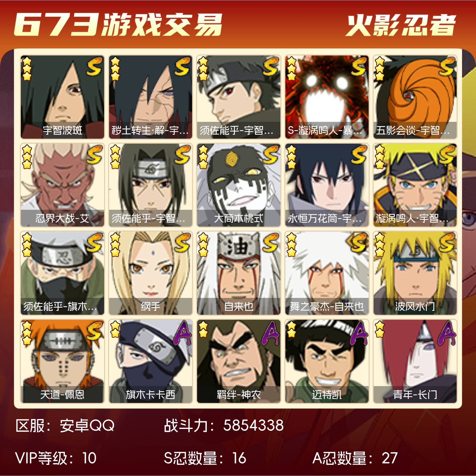Click the 青年-长门 ninja portrait

tap(415, 361)
